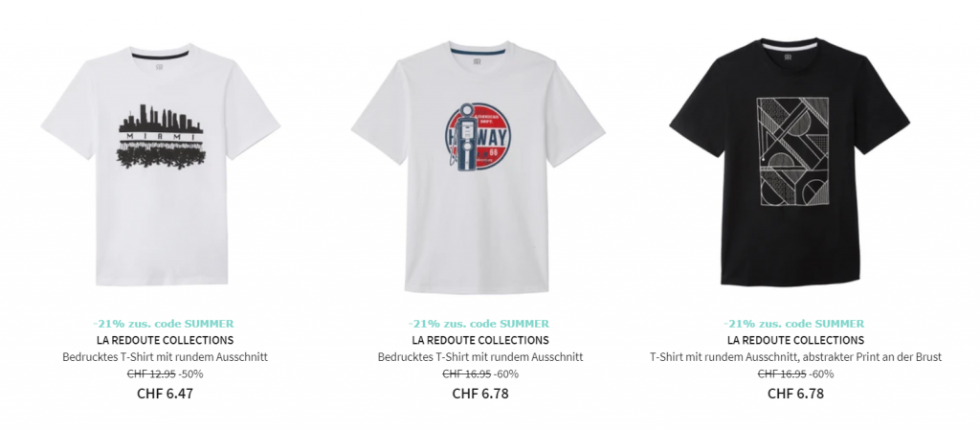
Task: Open the Bedrucktes T-Shirt title under Highway shirt
Action: click(480, 357)
